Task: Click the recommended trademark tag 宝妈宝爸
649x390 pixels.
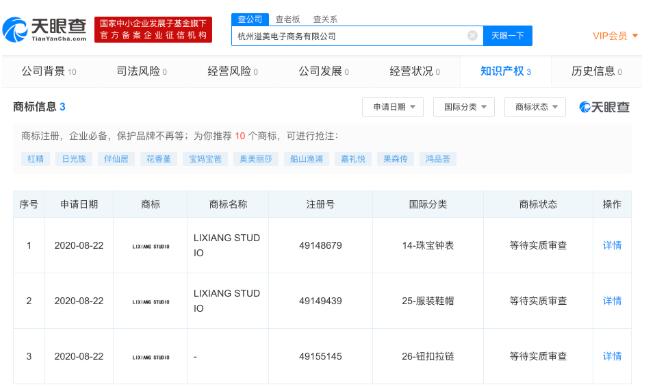Action: 205,159
